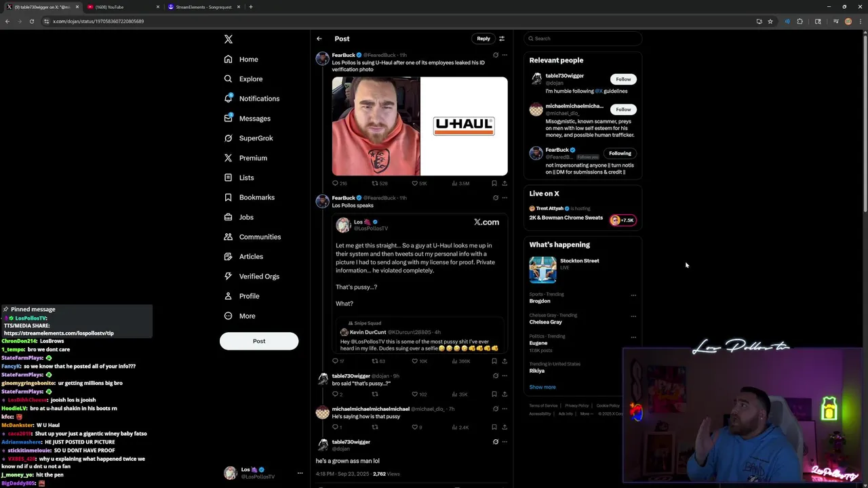Bookmark the 'Los Pollos speaks' post
This screenshot has height=488, width=868.
pyautogui.click(x=494, y=361)
